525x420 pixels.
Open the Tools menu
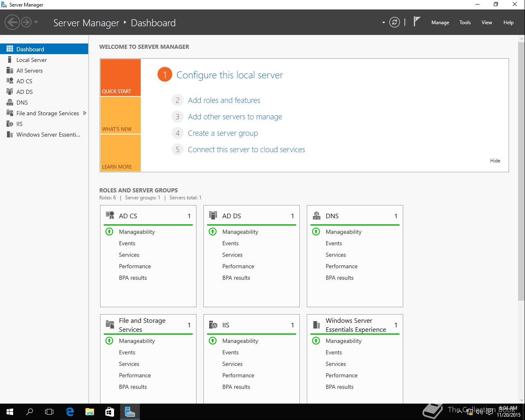pyautogui.click(x=465, y=23)
